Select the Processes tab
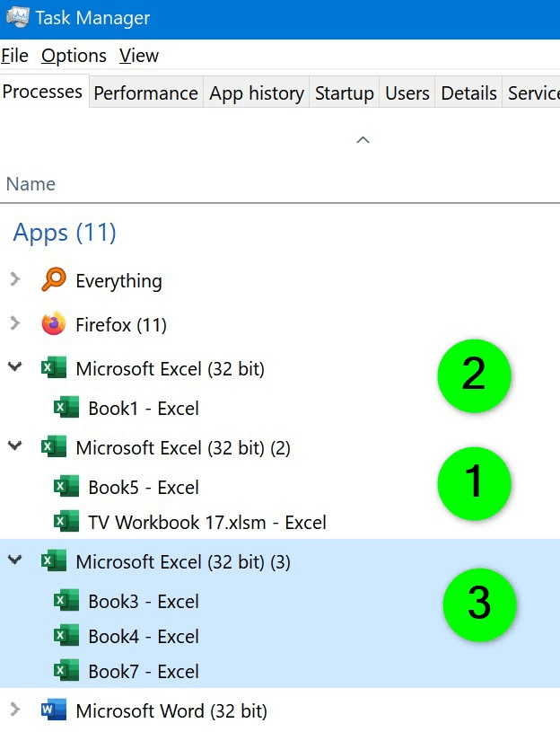Viewport: 560px width, 732px height. pyautogui.click(x=43, y=92)
